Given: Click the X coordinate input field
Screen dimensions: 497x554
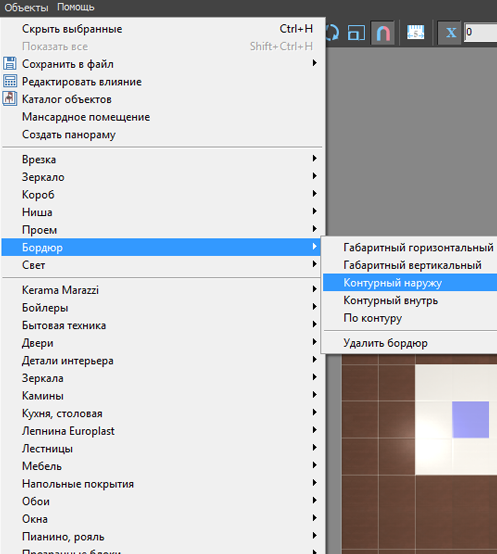Looking at the screenshot, I should (x=481, y=33).
